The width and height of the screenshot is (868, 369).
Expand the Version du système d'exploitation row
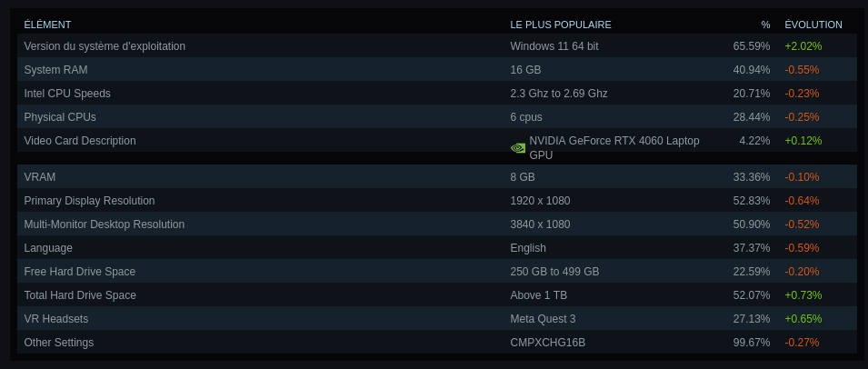tap(105, 46)
